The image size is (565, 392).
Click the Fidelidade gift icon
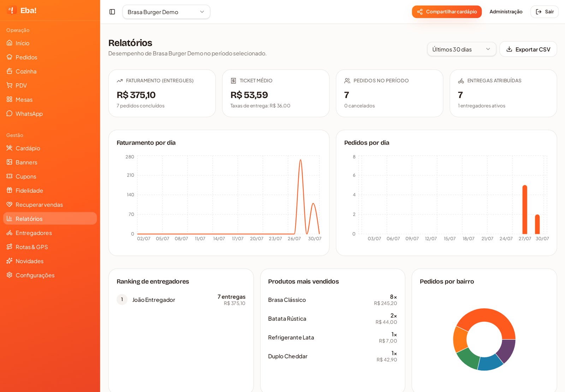tap(10, 190)
